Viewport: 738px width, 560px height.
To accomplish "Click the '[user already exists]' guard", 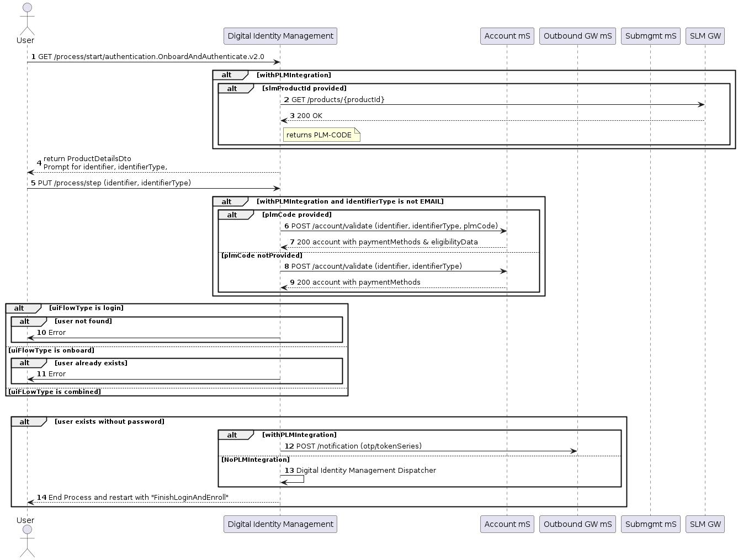I will [91, 363].
